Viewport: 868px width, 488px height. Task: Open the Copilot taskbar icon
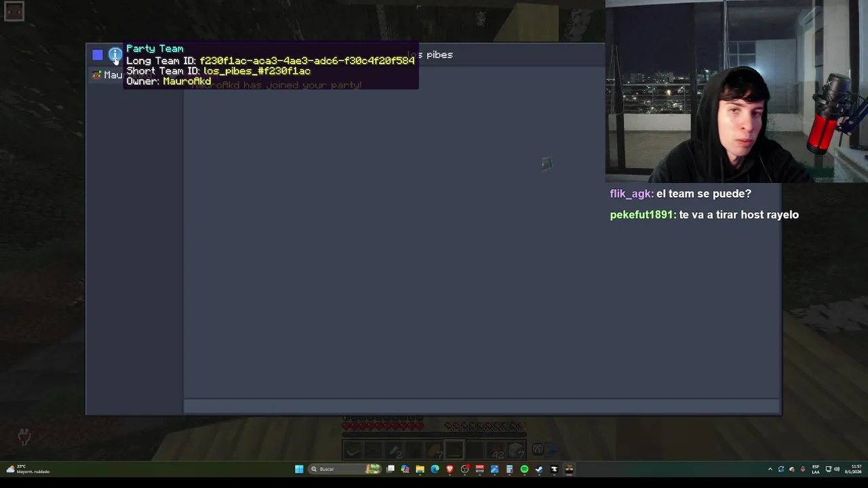(x=405, y=469)
